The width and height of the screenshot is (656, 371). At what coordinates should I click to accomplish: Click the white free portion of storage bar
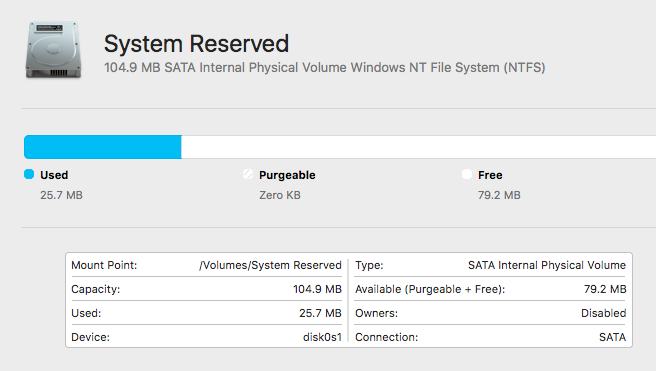tap(418, 147)
